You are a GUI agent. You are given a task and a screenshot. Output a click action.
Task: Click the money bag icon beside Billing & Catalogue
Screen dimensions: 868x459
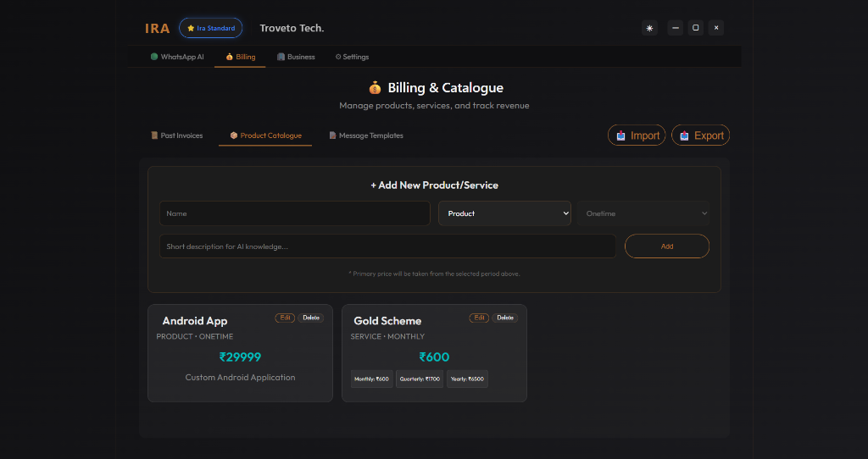[x=375, y=88]
